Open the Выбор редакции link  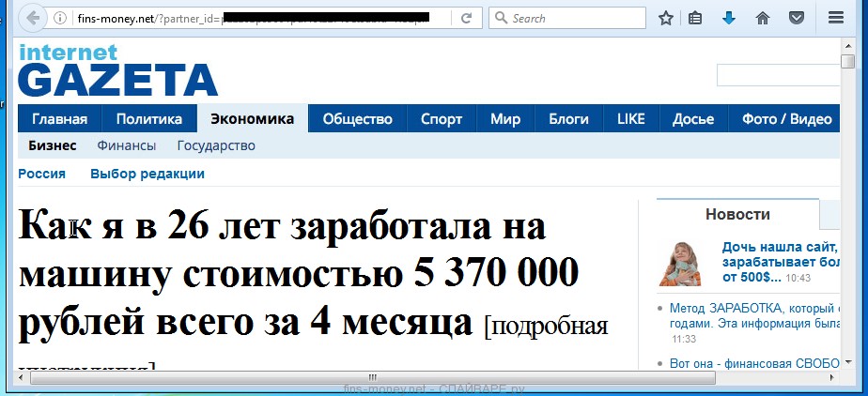click(x=147, y=174)
